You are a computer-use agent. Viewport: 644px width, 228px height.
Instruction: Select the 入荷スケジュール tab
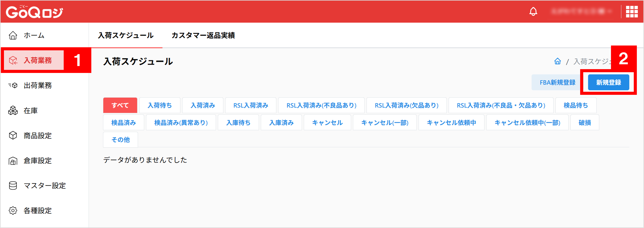[x=126, y=35]
